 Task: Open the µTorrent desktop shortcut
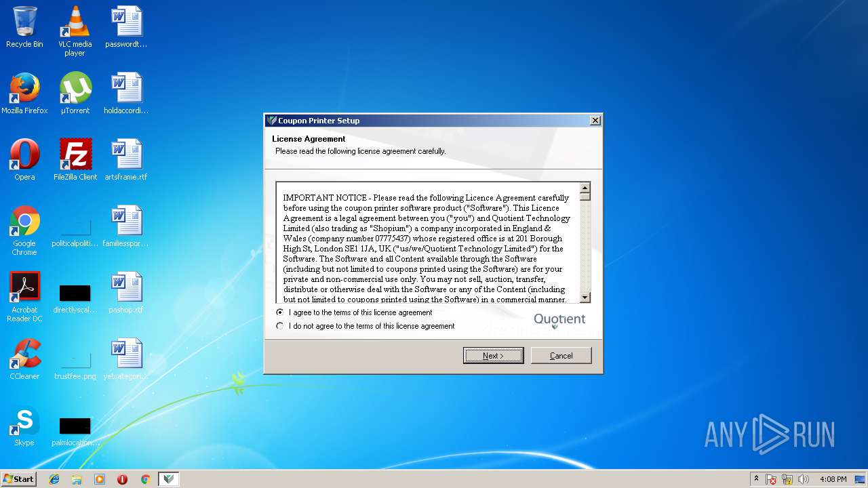(75, 94)
